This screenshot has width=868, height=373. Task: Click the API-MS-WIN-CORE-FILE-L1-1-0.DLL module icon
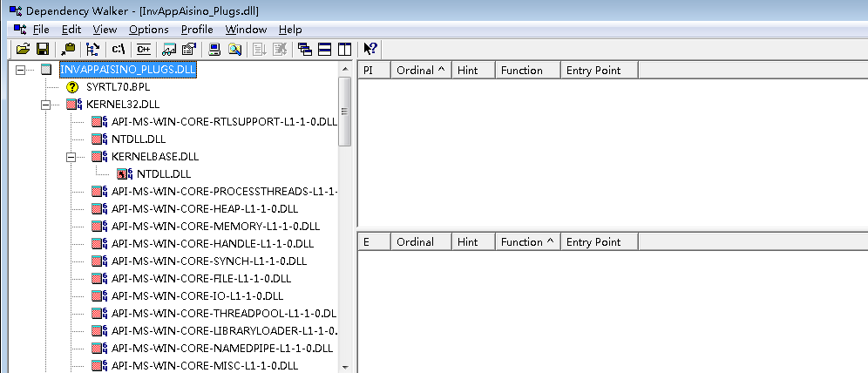[99, 278]
